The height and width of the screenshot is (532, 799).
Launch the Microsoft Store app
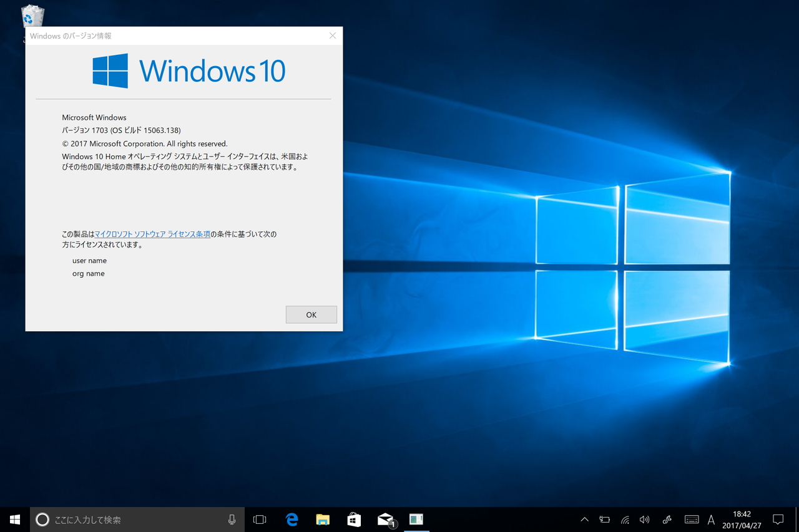354,519
